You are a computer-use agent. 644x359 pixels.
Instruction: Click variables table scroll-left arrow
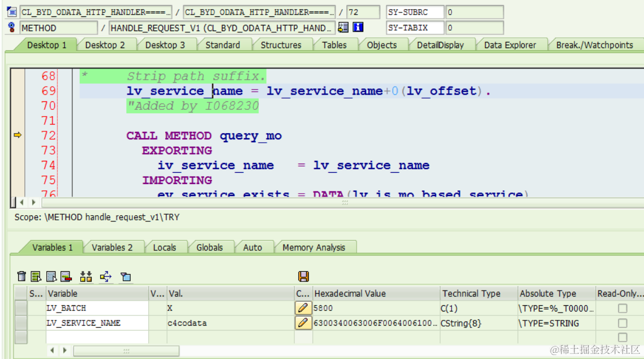click(x=51, y=351)
